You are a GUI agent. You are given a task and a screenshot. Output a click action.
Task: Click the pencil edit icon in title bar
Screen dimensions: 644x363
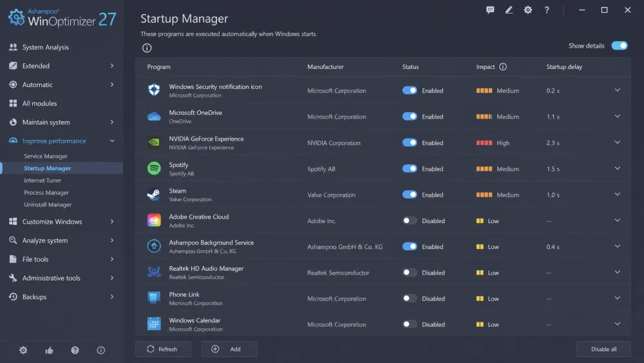pos(509,10)
